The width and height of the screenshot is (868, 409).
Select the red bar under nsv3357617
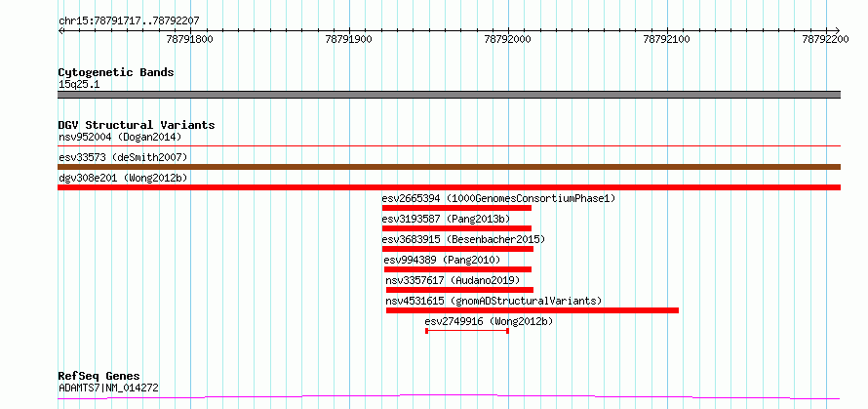pos(459,290)
